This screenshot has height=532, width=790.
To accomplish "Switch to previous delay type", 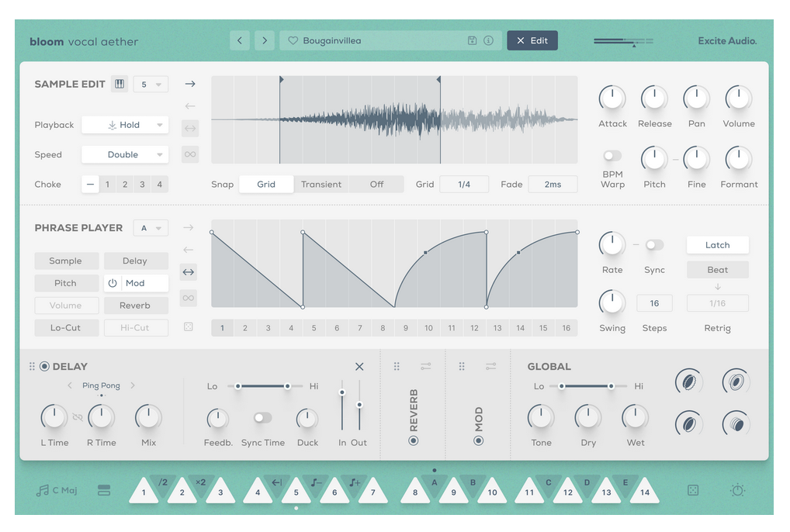I will 70,385.
